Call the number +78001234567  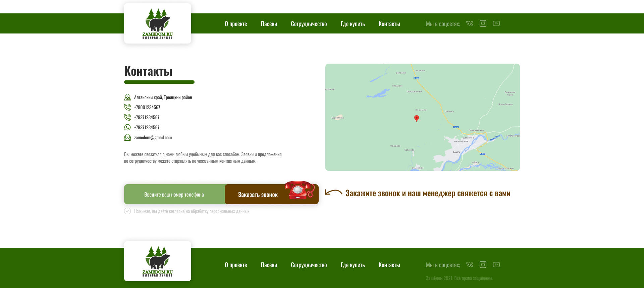[147, 107]
